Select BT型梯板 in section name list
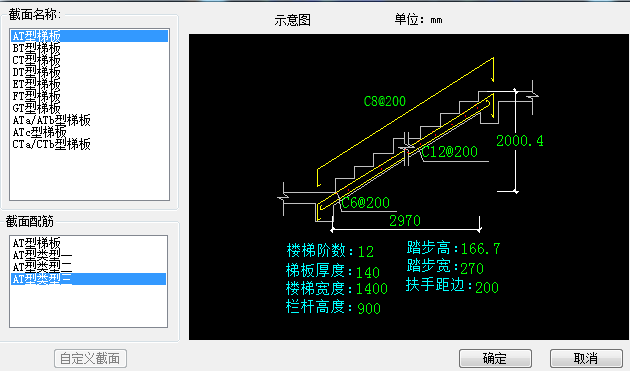 coord(37,48)
